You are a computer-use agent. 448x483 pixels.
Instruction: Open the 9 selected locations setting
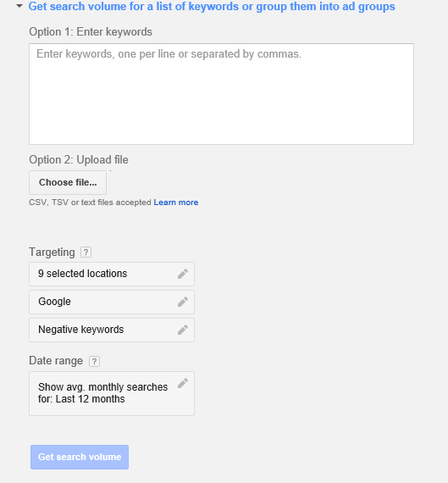click(112, 274)
